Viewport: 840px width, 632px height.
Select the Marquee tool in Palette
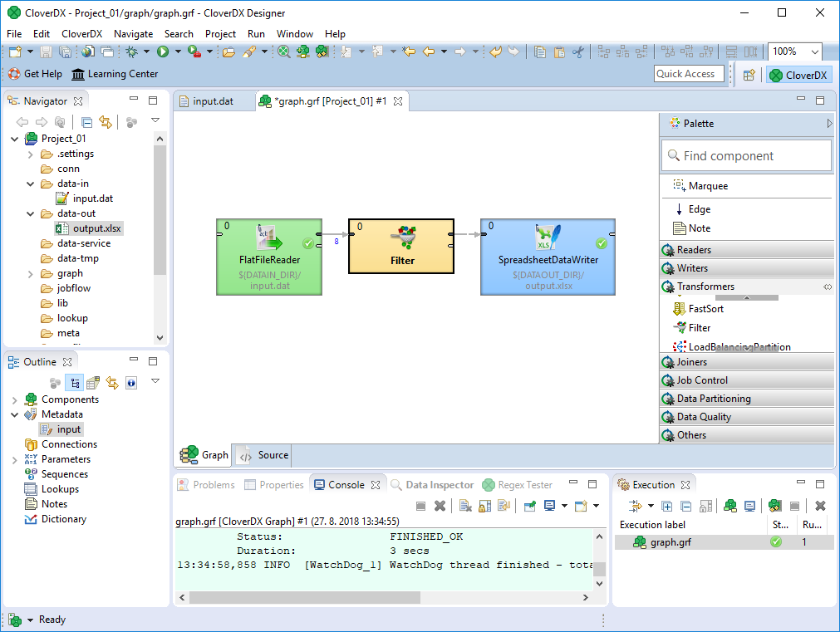[x=707, y=186]
